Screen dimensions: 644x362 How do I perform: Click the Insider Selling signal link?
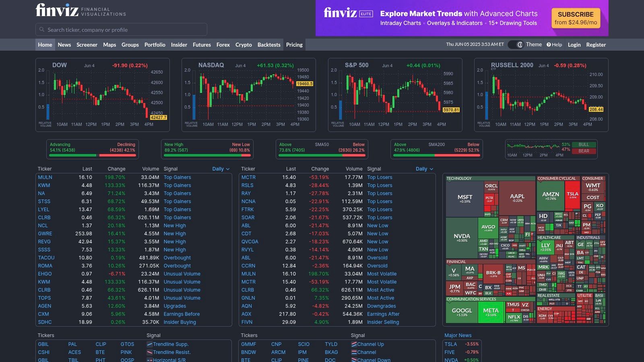(x=383, y=322)
